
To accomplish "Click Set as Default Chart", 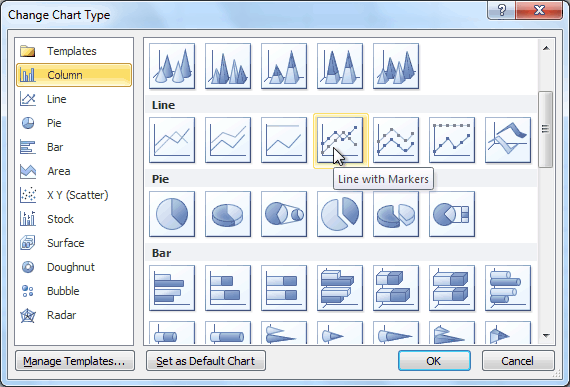I will (206, 361).
